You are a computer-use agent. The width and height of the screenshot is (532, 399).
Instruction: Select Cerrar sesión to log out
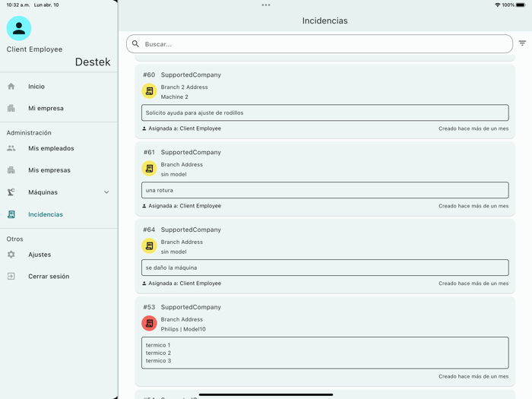click(x=59, y=276)
